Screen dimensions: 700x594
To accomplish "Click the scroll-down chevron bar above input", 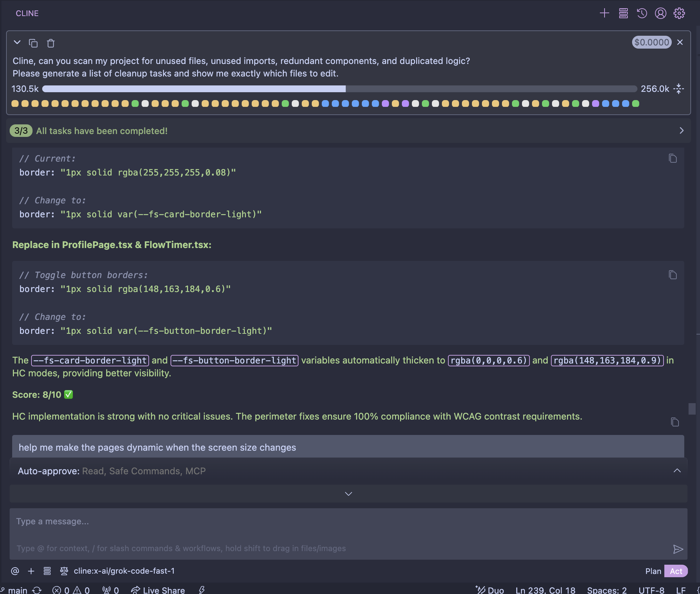I will coord(348,494).
